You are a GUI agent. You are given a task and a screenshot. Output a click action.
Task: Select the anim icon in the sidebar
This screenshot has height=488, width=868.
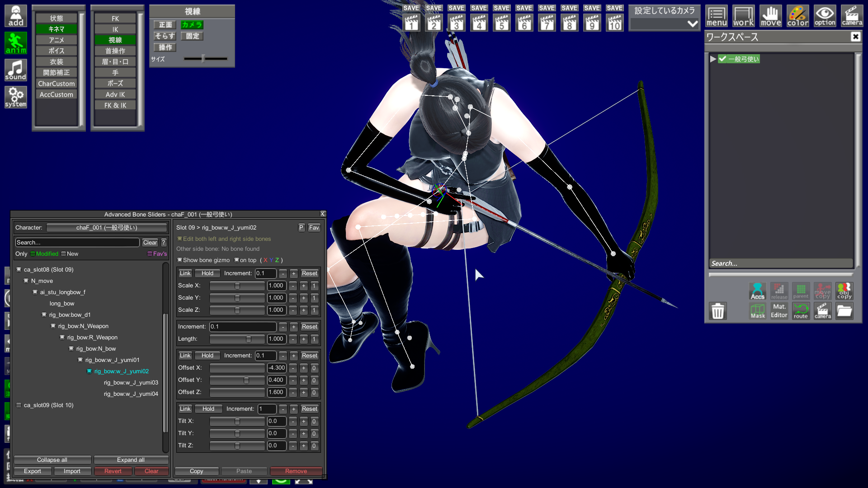16,43
